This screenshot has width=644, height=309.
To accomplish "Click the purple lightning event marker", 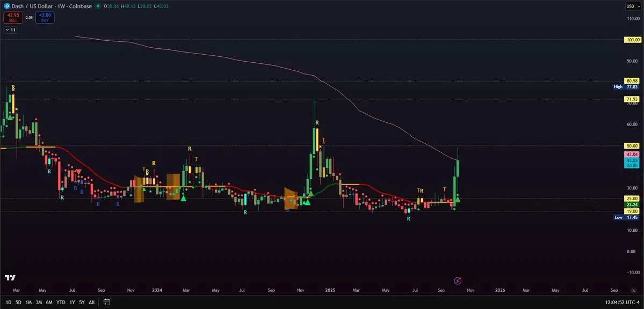I will 458,281.
